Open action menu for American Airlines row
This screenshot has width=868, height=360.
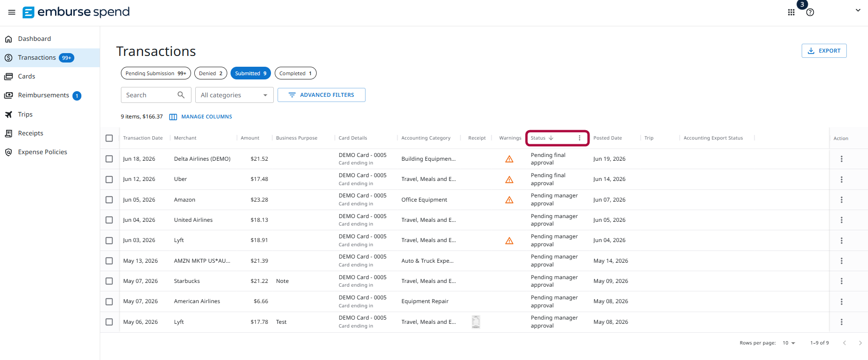coord(842,302)
